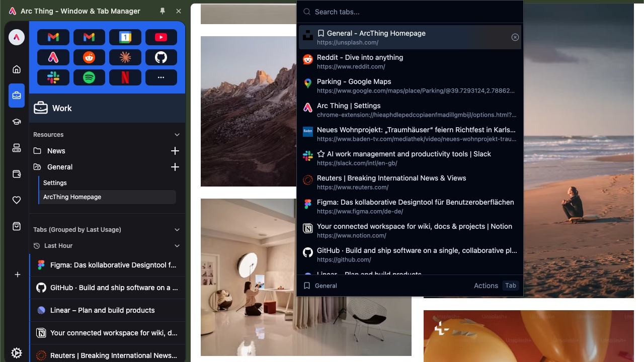Click the Work space header
Viewport: 644px width, 362px height.
click(107, 108)
